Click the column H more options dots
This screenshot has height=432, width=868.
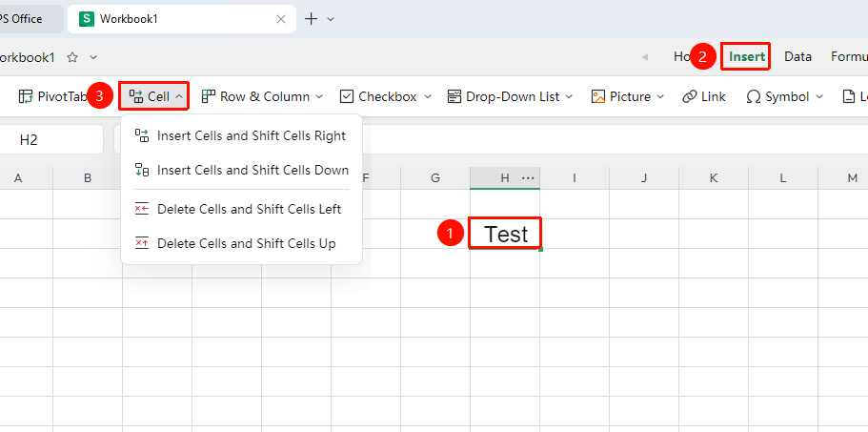coord(528,177)
